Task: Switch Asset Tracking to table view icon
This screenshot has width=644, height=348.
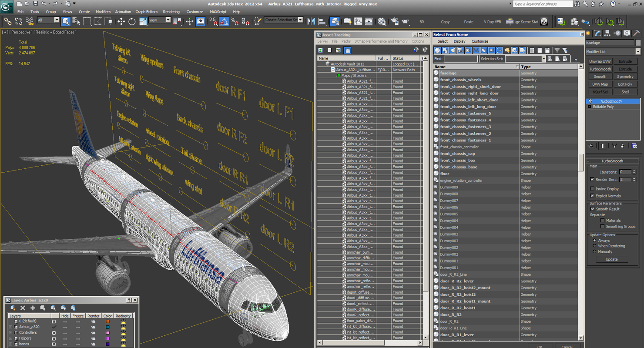Action: tap(348, 50)
